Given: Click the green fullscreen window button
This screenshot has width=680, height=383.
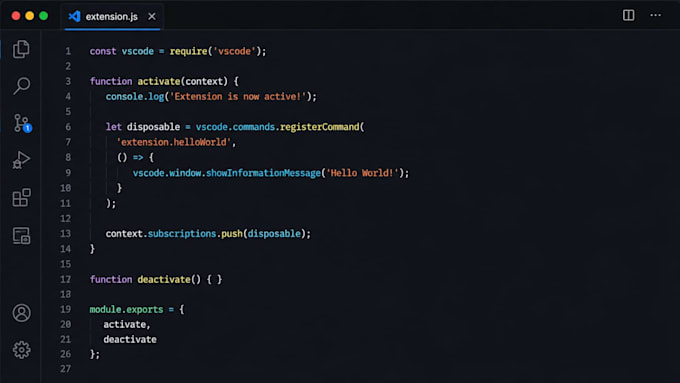Looking at the screenshot, I should pyautogui.click(x=43, y=16).
